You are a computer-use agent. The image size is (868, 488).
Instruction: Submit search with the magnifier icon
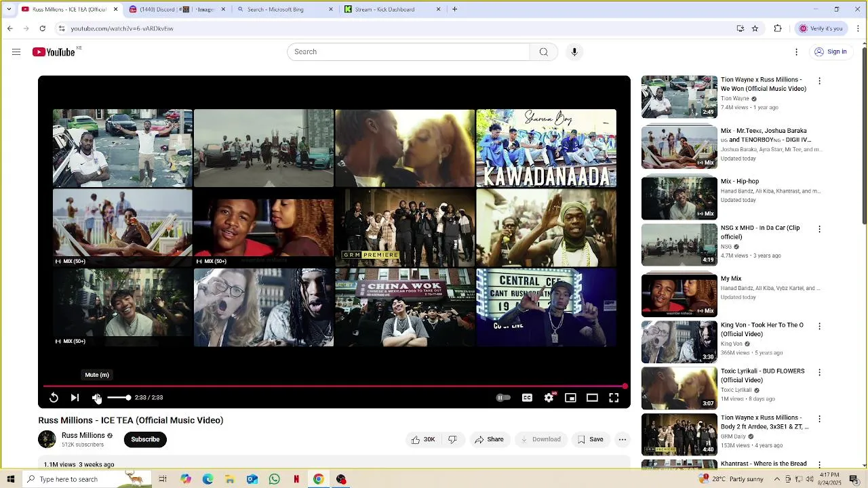click(x=543, y=52)
